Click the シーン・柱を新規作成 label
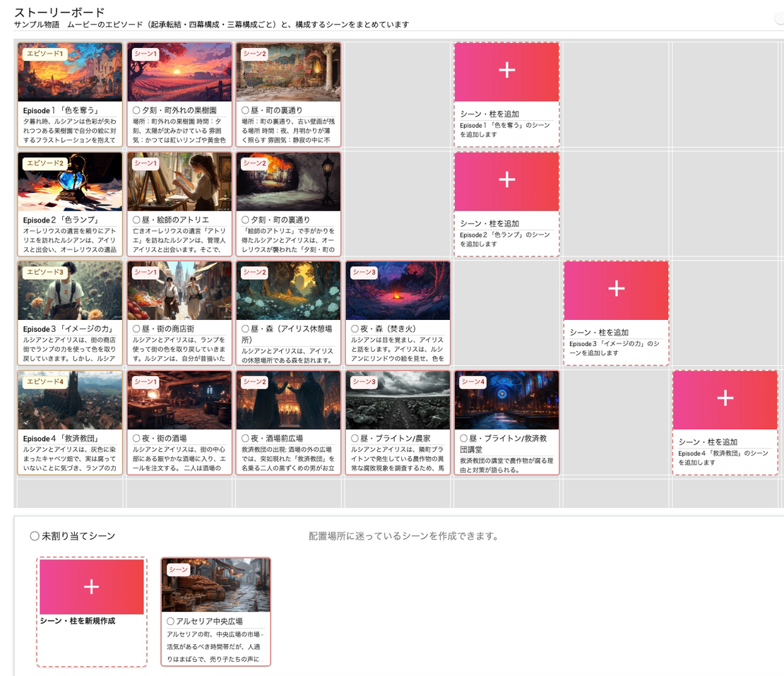Image resolution: width=784 pixels, height=676 pixels. pyautogui.click(x=78, y=621)
